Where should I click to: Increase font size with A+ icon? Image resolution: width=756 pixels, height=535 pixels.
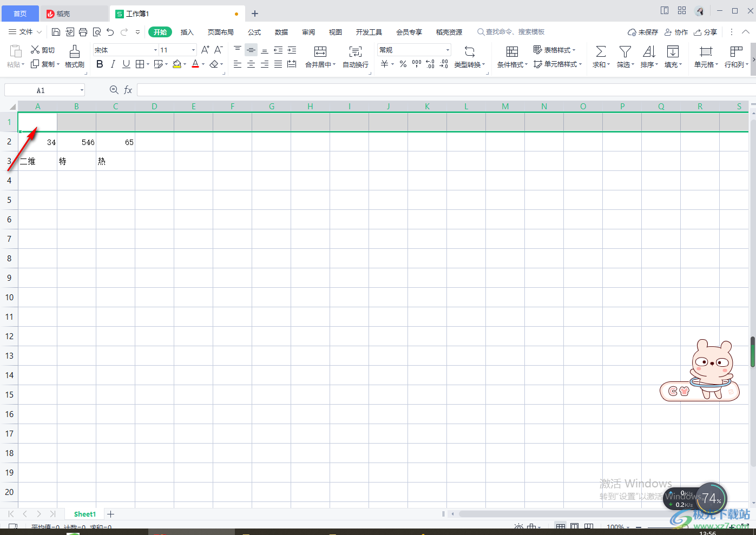click(205, 50)
